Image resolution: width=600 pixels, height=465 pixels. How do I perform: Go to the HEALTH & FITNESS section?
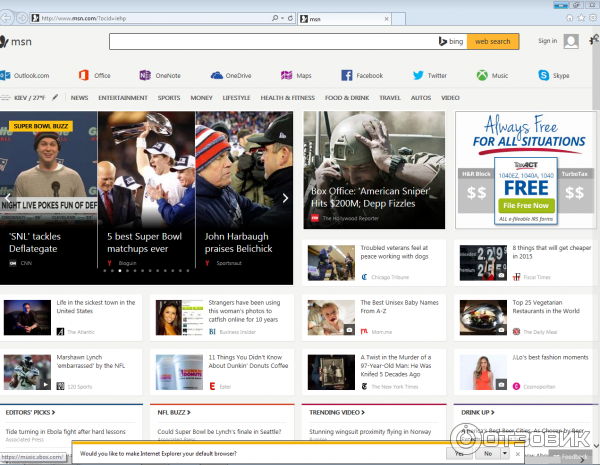[x=287, y=98]
